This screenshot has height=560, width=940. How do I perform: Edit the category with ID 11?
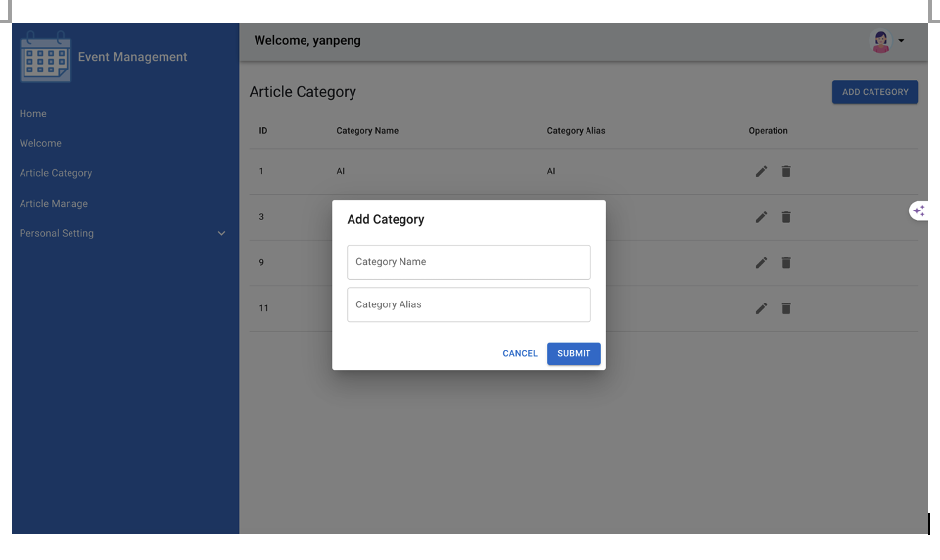click(x=761, y=308)
